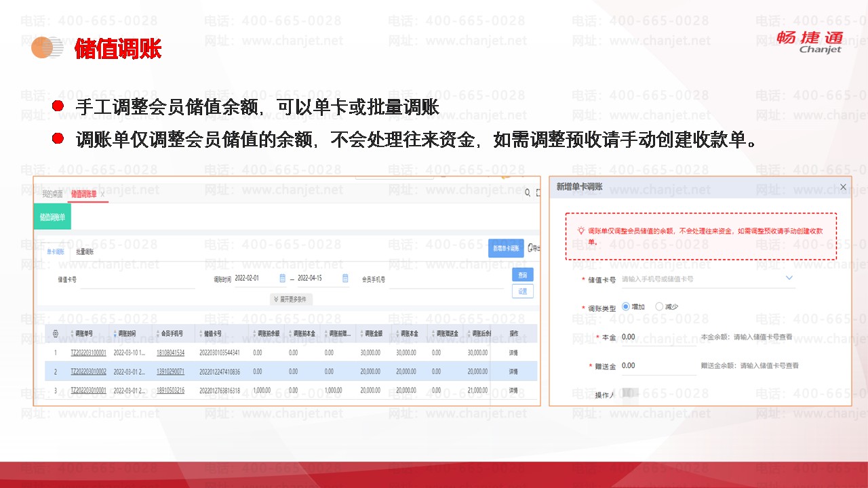
Task: Expand 展开更多条件 for more filters
Action: (x=291, y=299)
